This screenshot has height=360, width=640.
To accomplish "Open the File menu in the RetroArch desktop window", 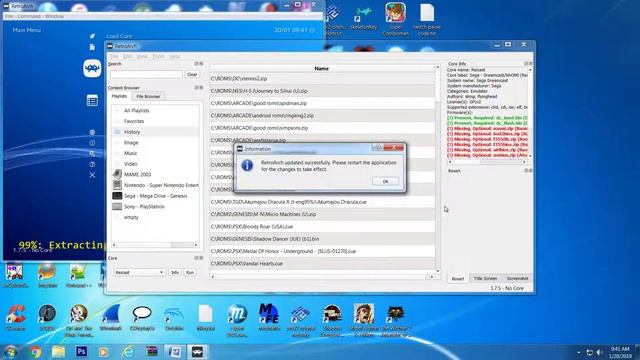I will pos(114,56).
